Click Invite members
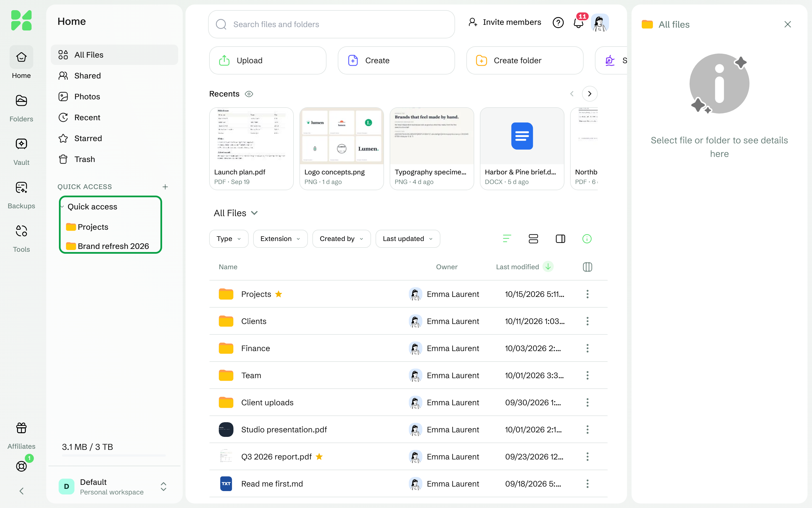Image resolution: width=812 pixels, height=508 pixels. click(x=505, y=22)
